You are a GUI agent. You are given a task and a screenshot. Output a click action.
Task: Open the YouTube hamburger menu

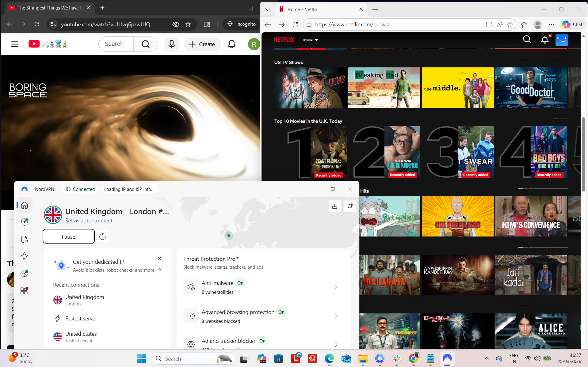point(14,44)
